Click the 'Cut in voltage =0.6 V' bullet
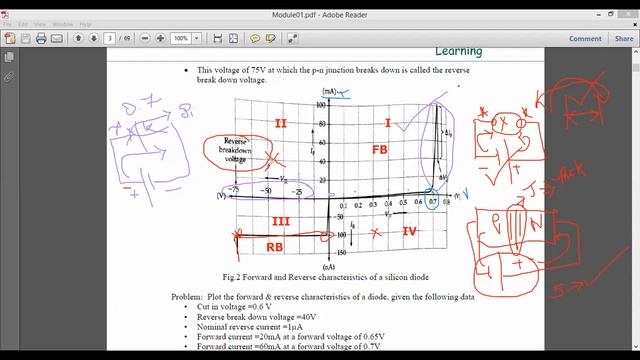Viewport: 640px width, 360px height. click(234, 307)
